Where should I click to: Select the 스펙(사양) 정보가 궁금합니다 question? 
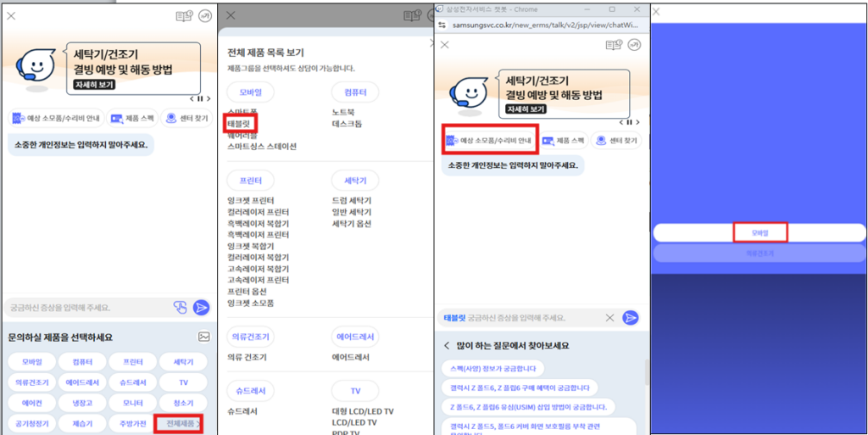(493, 368)
